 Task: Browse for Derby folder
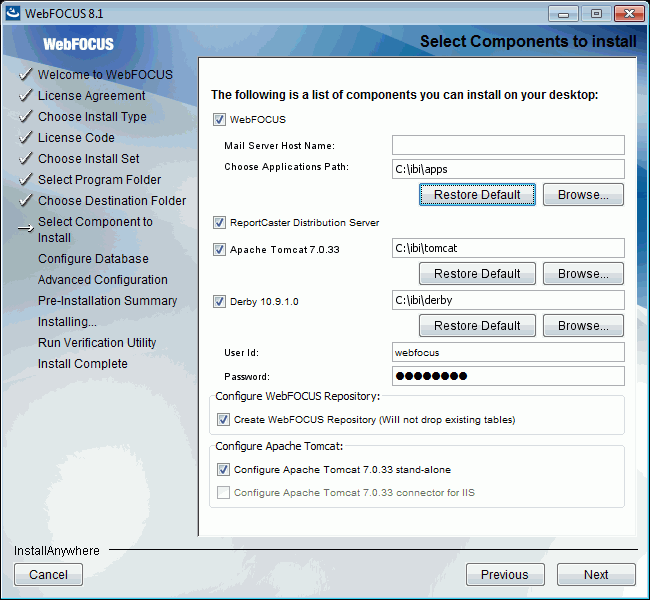tap(583, 326)
